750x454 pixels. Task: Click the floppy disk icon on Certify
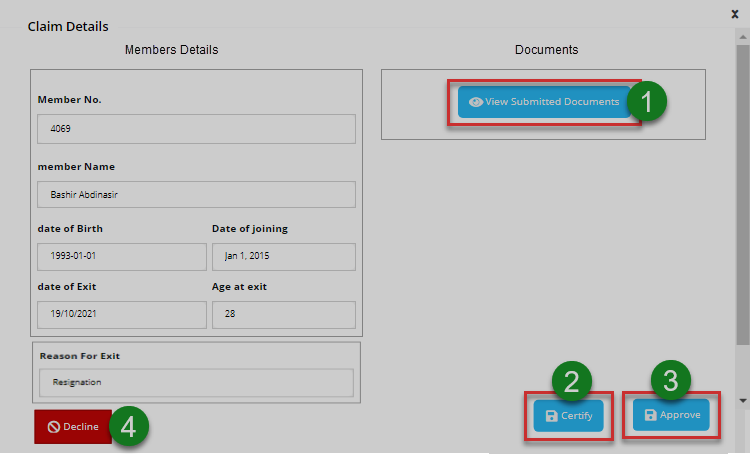pyautogui.click(x=551, y=415)
